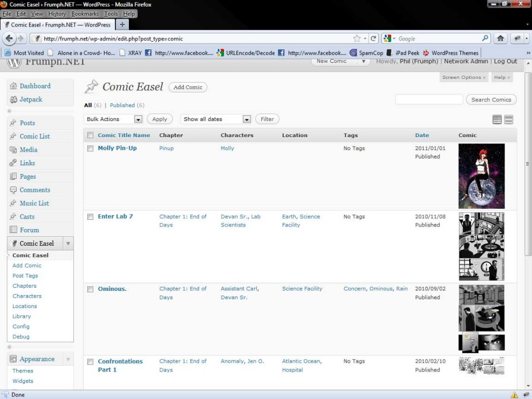The height and width of the screenshot is (399, 532).
Task: Expand the Show all dates dropdown
Action: coord(216,119)
